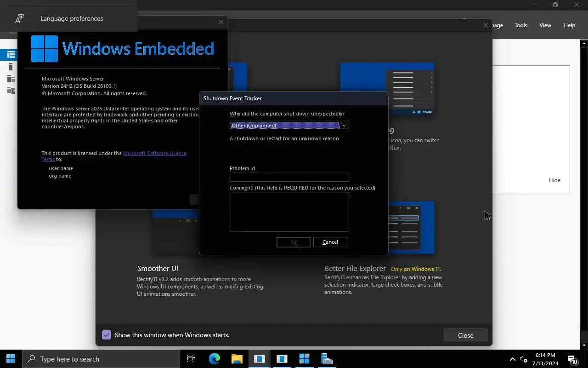Click Server Manager scrollbar down arrow

[x=584, y=345]
